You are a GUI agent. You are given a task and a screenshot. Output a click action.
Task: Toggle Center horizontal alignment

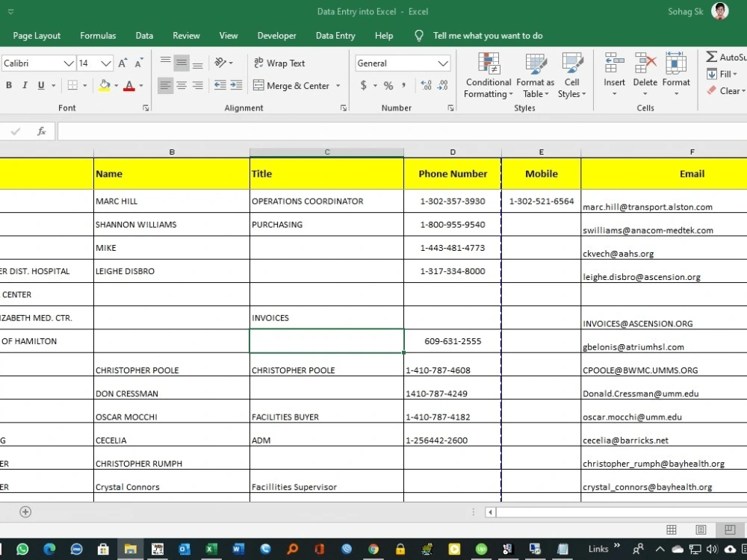pyautogui.click(x=182, y=85)
